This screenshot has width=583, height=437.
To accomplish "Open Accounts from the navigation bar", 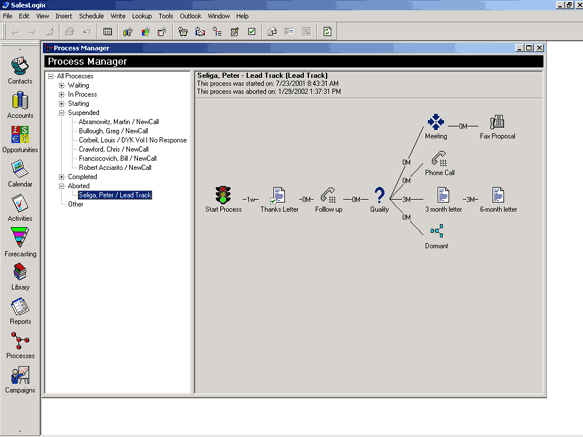I will coord(20,105).
